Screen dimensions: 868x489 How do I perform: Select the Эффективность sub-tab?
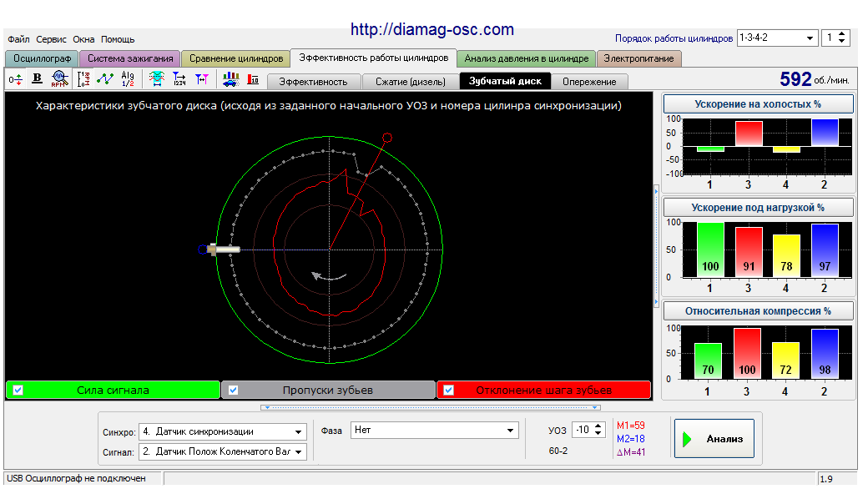[313, 82]
